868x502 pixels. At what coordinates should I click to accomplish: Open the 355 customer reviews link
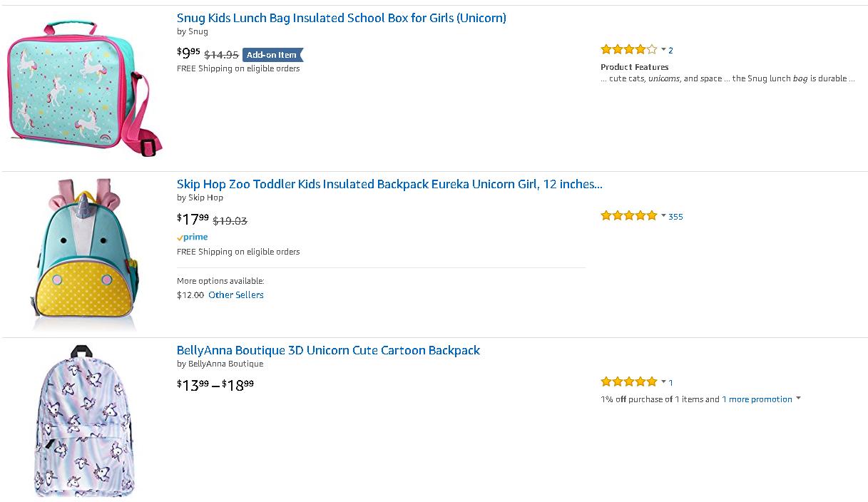[675, 217]
